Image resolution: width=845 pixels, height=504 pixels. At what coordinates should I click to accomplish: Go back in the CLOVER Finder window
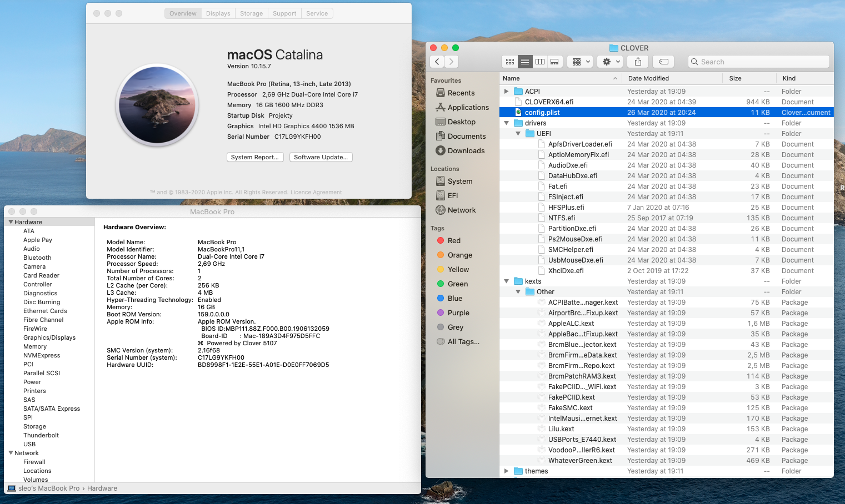437,62
